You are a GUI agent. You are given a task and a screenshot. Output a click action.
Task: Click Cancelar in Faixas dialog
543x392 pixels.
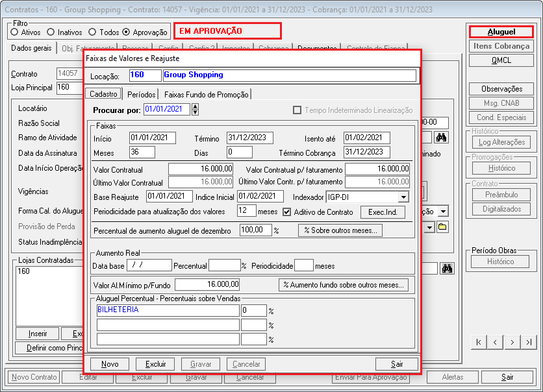point(246,364)
